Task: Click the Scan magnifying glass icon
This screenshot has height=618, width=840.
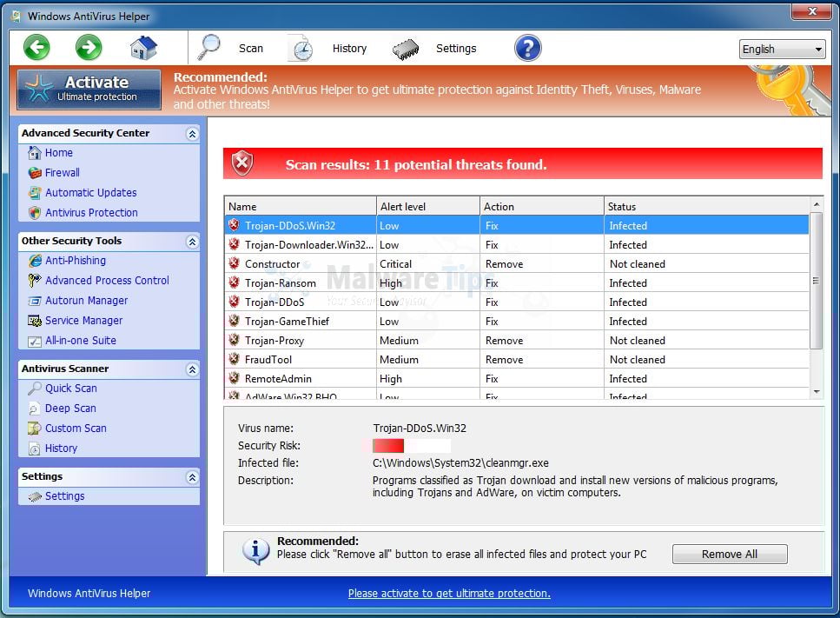Action: click(210, 48)
